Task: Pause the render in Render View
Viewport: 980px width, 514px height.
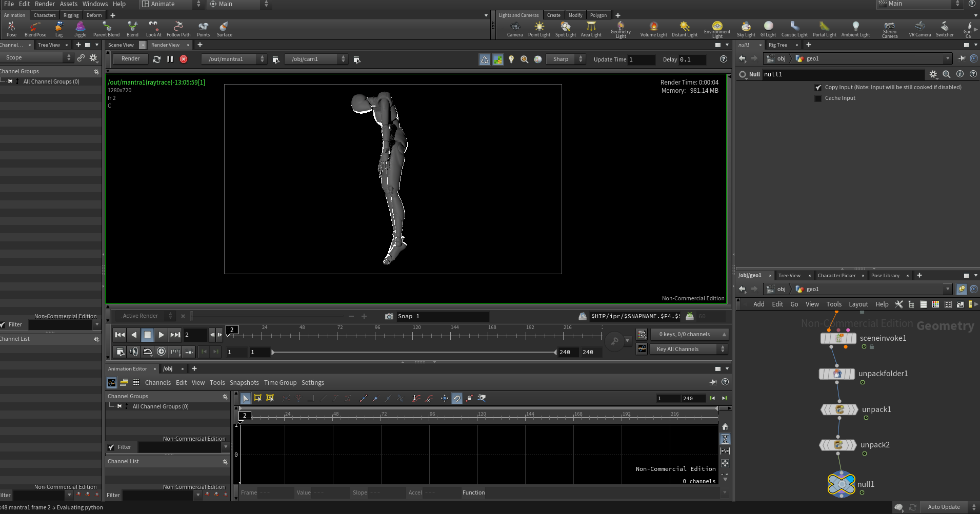Action: pyautogui.click(x=170, y=59)
